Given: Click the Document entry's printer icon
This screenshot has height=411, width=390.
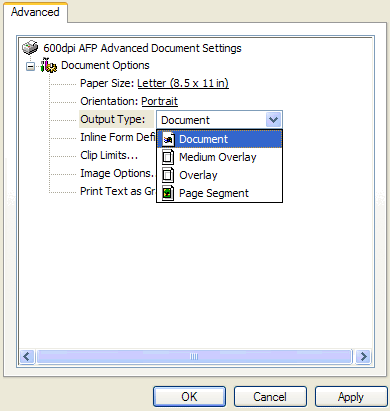Looking at the screenshot, I should pyautogui.click(x=168, y=139).
